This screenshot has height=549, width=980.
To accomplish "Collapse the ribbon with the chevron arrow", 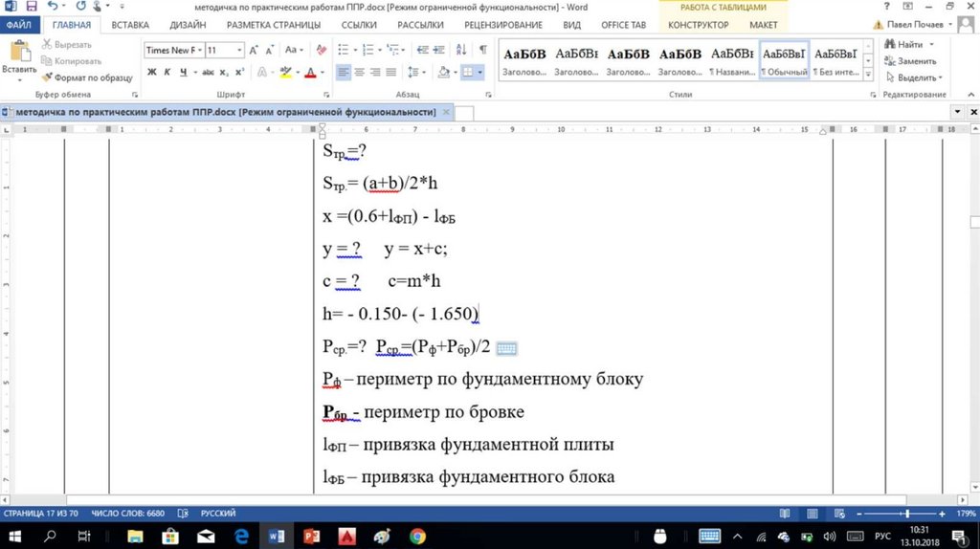I will click(x=970, y=95).
